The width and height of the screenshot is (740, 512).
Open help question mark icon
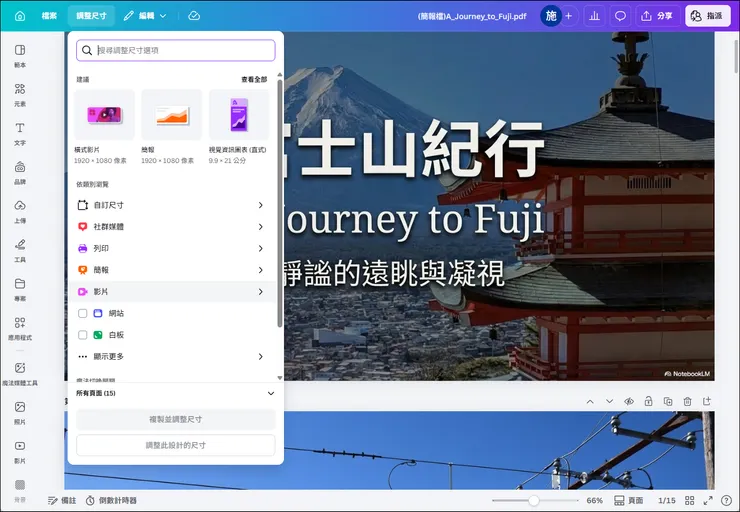click(x=727, y=501)
